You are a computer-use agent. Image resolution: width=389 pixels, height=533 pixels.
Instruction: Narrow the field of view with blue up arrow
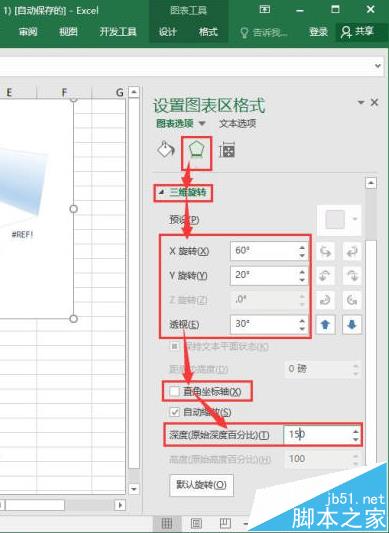pos(325,325)
